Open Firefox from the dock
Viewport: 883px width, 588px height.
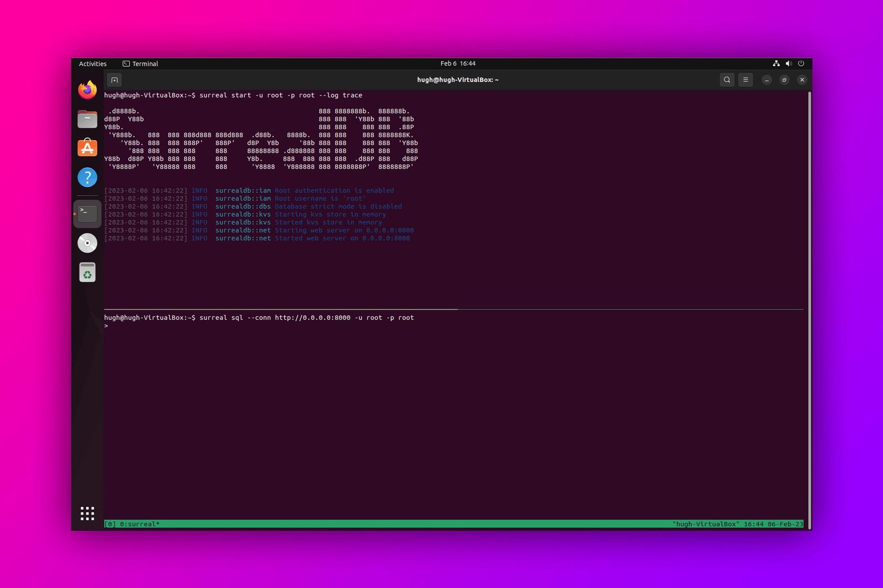[x=87, y=89]
